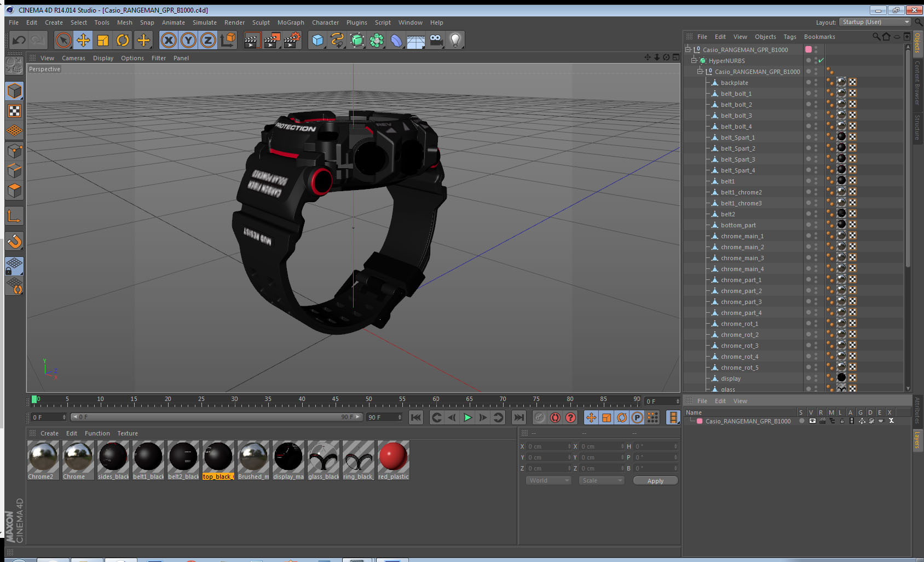Switch to Model mode in left toolbar
This screenshot has width=924, height=562.
(x=14, y=91)
